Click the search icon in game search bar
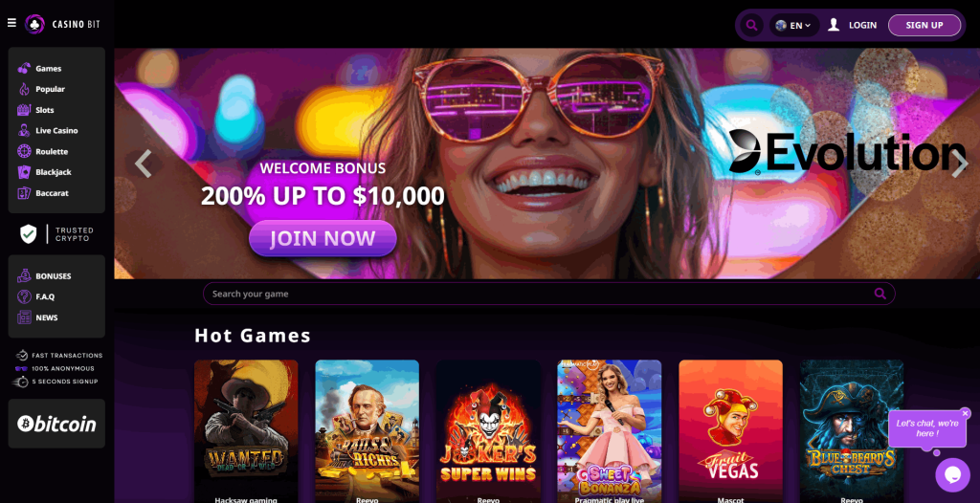The width and height of the screenshot is (980, 503). point(880,294)
